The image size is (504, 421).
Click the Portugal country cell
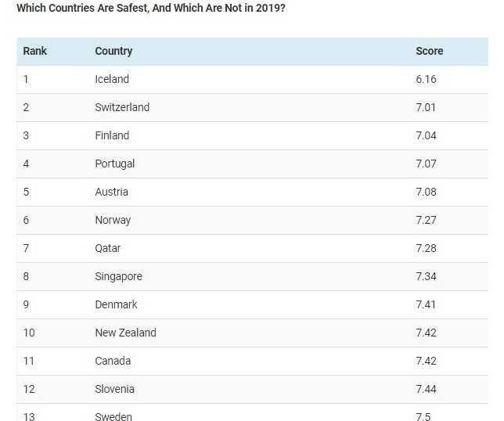click(x=115, y=164)
